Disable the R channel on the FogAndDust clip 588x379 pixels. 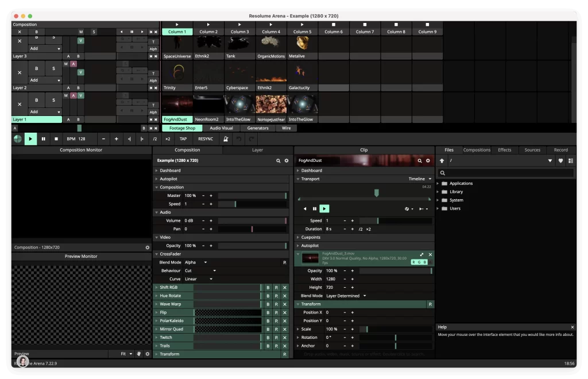(413, 262)
